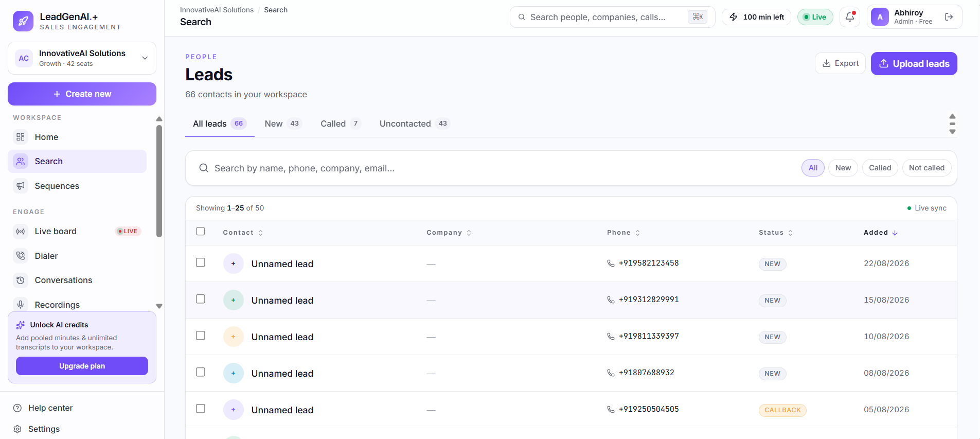Click sidebar scroll-down arrow
The height and width of the screenshot is (439, 980).
pyautogui.click(x=159, y=306)
